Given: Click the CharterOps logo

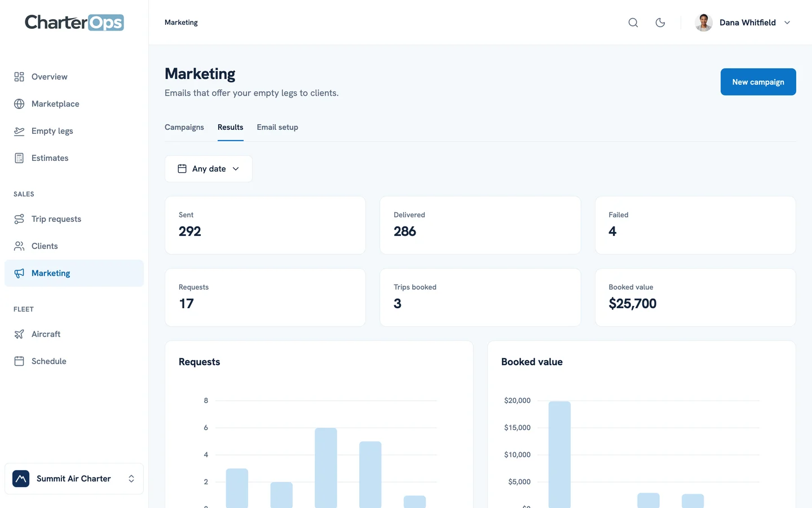Looking at the screenshot, I should click(74, 23).
